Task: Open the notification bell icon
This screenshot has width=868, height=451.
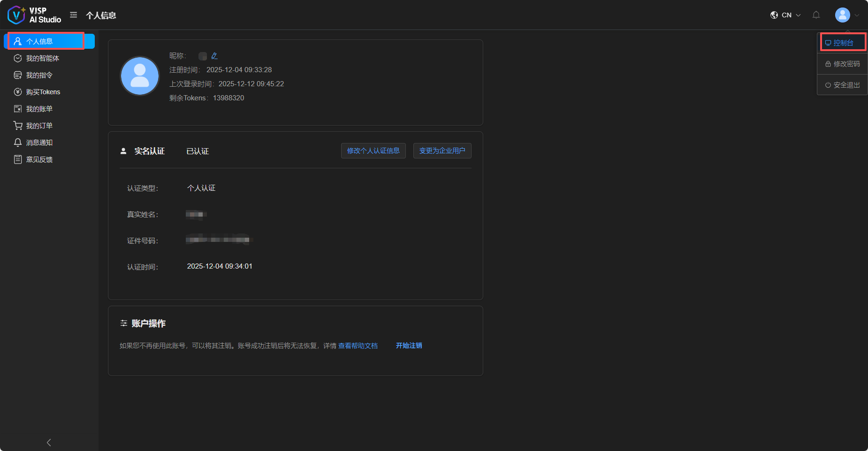Action: pyautogui.click(x=816, y=15)
